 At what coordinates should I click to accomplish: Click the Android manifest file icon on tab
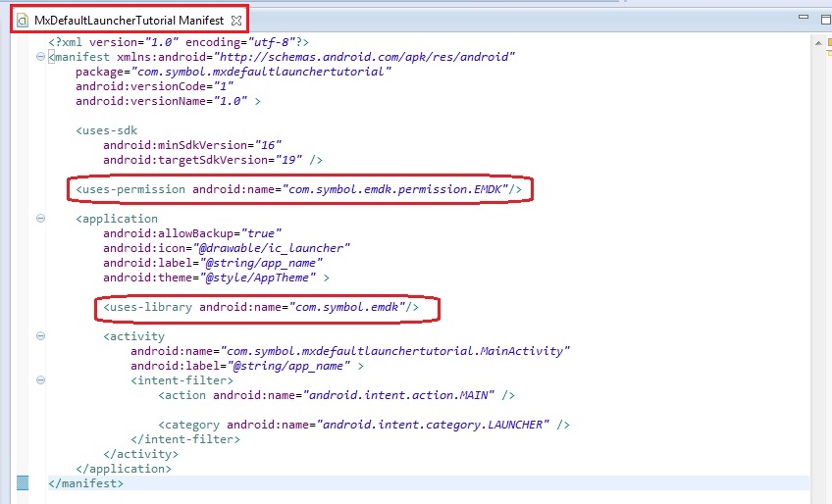tap(22, 20)
